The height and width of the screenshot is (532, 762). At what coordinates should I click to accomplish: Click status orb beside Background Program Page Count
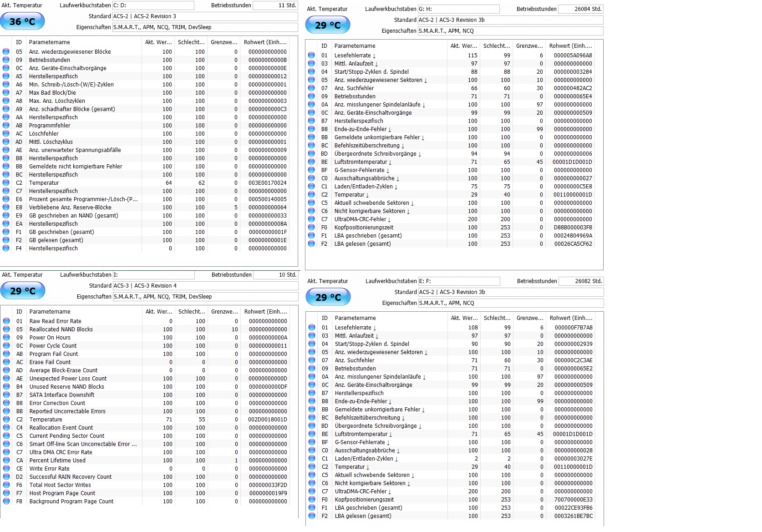click(6, 501)
